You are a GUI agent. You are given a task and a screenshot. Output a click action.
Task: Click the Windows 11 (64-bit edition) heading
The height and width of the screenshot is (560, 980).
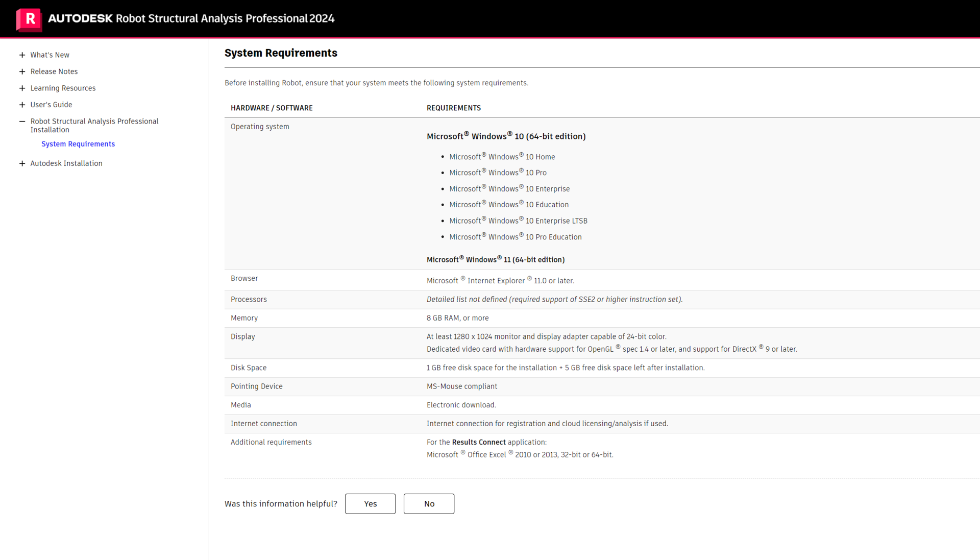[x=496, y=259]
